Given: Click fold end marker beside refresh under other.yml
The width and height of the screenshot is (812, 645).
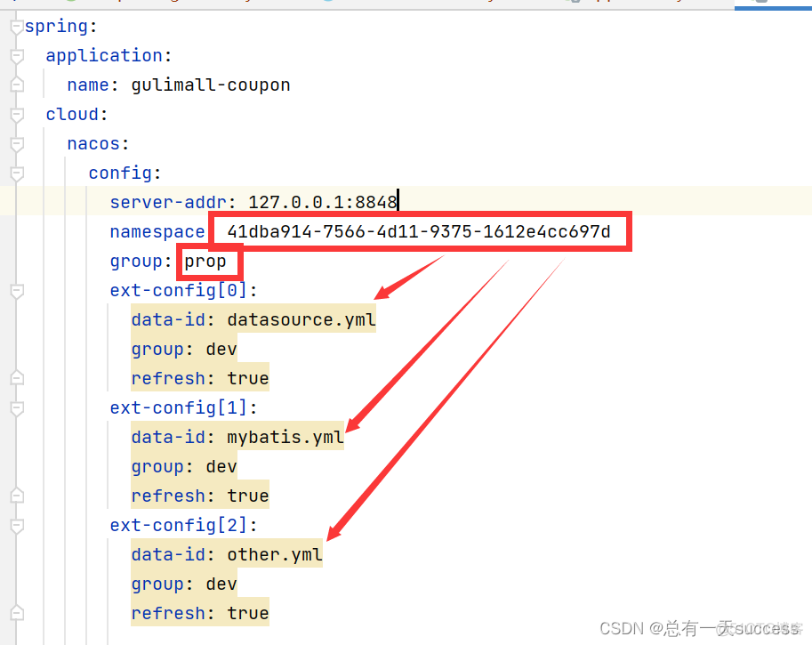Looking at the screenshot, I should (x=17, y=613).
